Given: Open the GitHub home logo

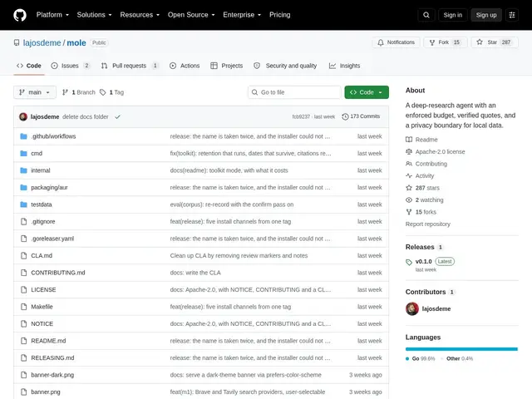Looking at the screenshot, I should (x=20, y=15).
